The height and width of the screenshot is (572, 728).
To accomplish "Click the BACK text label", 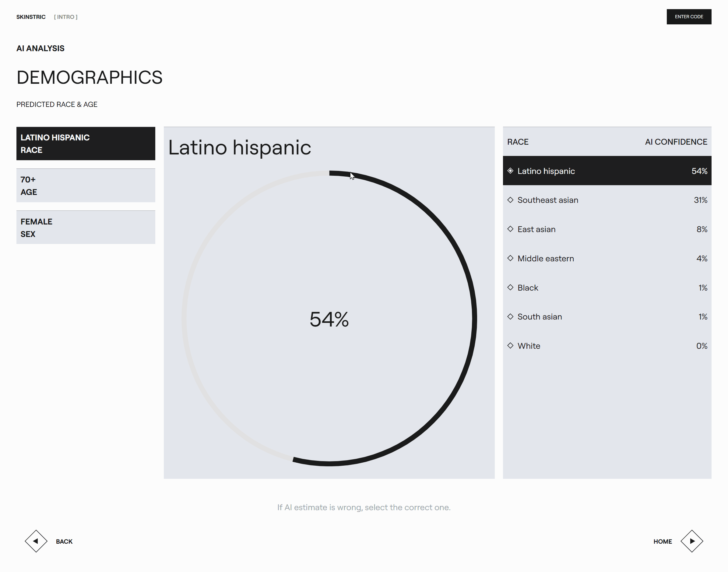I will tap(64, 542).
